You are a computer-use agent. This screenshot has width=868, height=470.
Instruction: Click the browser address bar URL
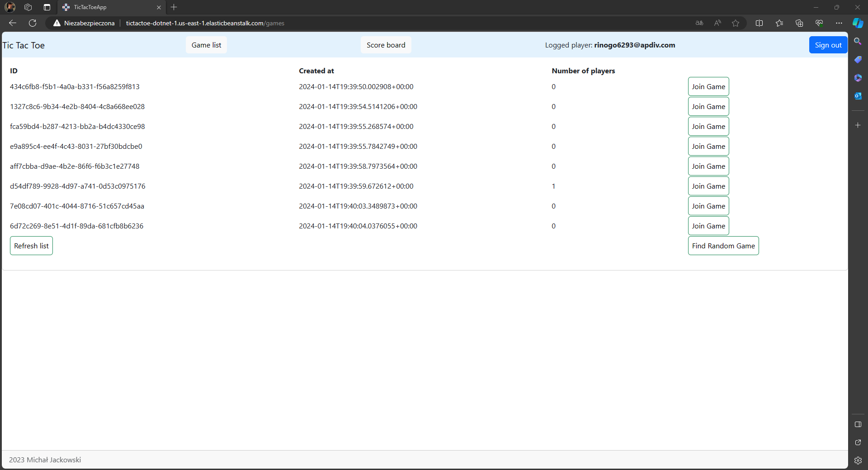(x=205, y=23)
